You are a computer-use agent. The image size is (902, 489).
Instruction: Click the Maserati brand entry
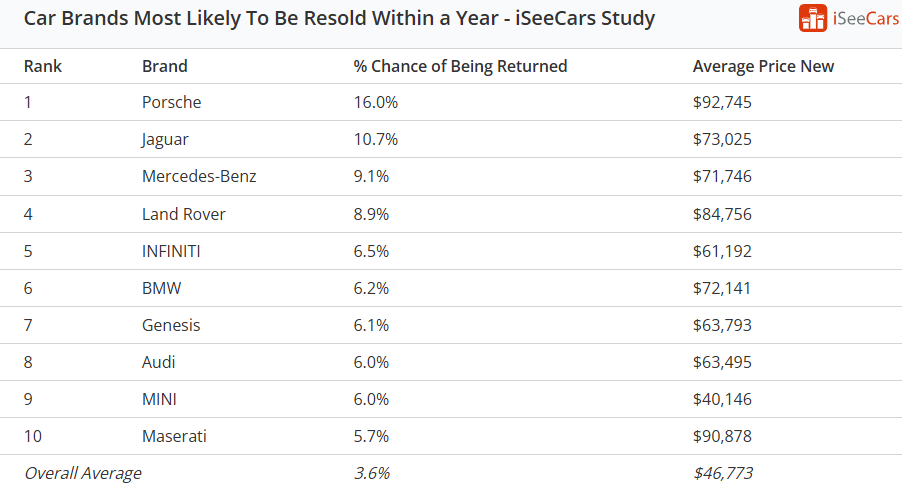[x=174, y=436]
